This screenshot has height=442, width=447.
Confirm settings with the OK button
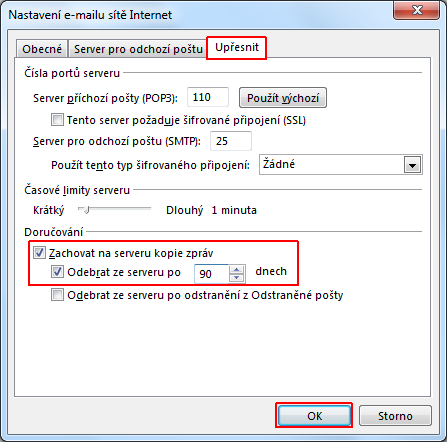point(314,416)
